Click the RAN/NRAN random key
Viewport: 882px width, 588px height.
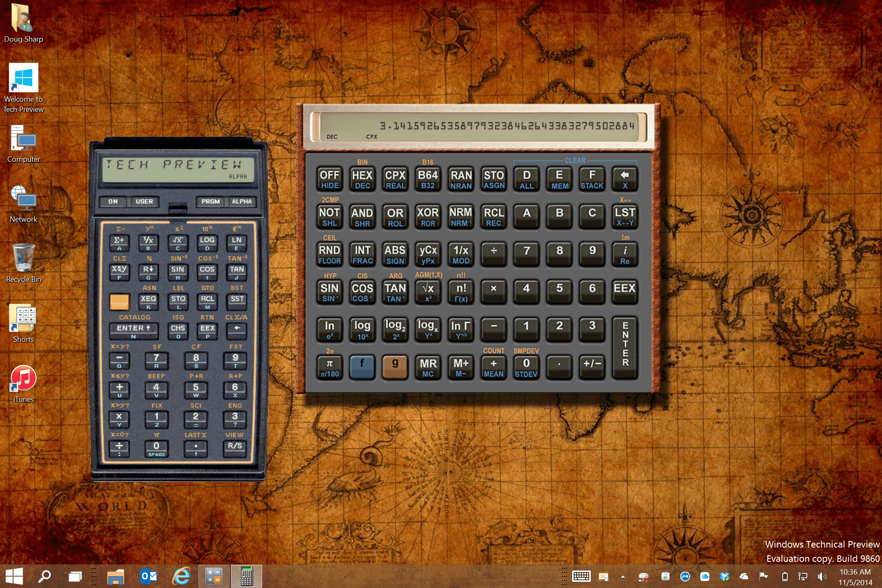[461, 179]
